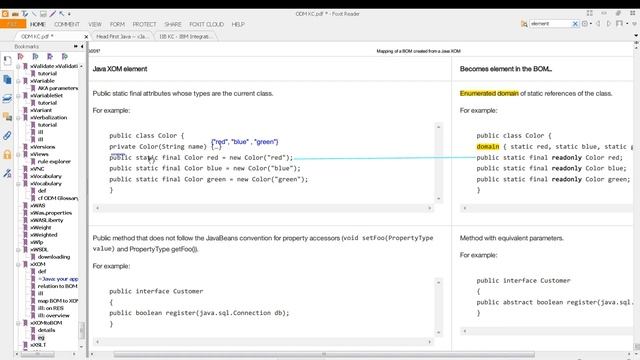The width and height of the screenshot is (640, 360).
Task: Switch to the HOME ribbon tab
Action: point(38,24)
